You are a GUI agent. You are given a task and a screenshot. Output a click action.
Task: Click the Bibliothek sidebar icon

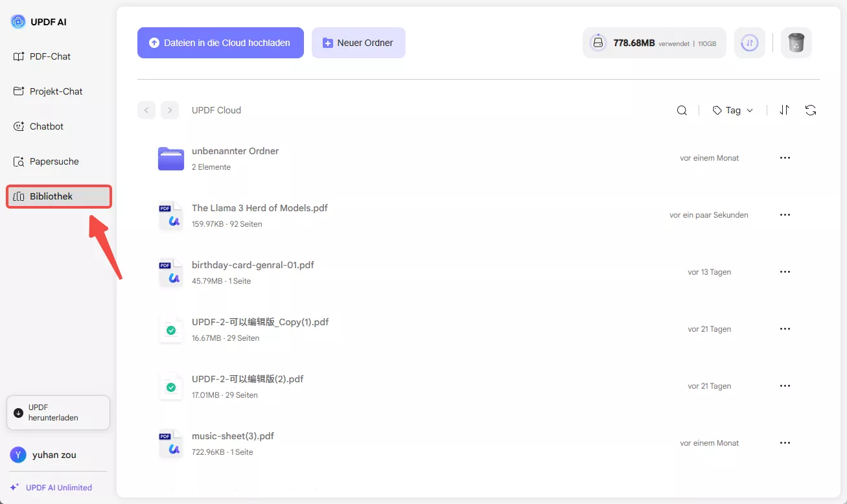pyautogui.click(x=19, y=196)
